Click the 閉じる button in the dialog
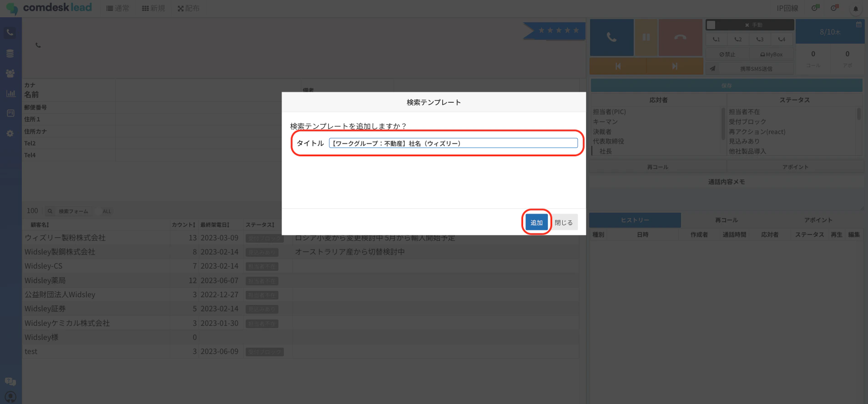The height and width of the screenshot is (404, 868). coord(564,223)
